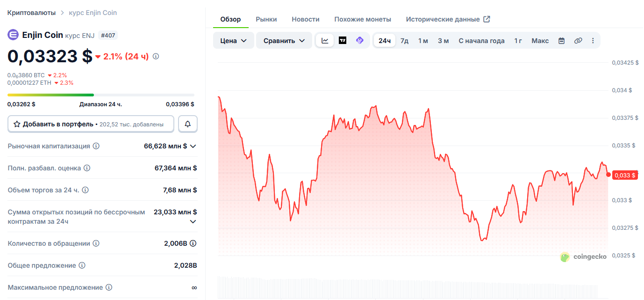Switch to the Обзор tab

(230, 19)
